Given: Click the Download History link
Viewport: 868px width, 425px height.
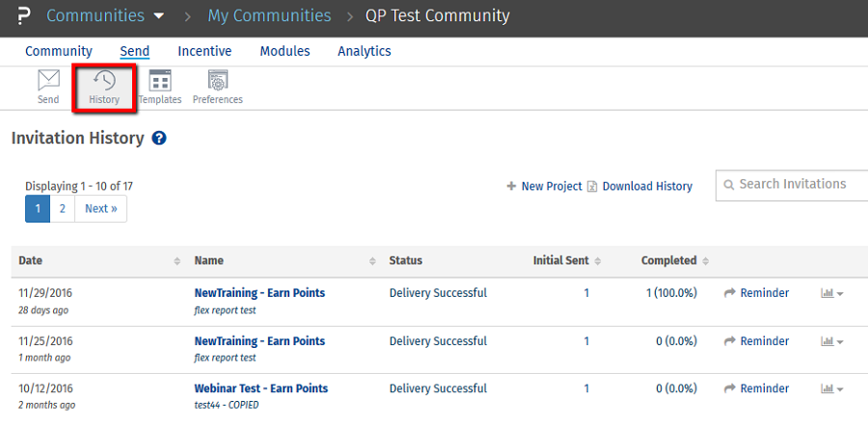Looking at the screenshot, I should pos(646,186).
